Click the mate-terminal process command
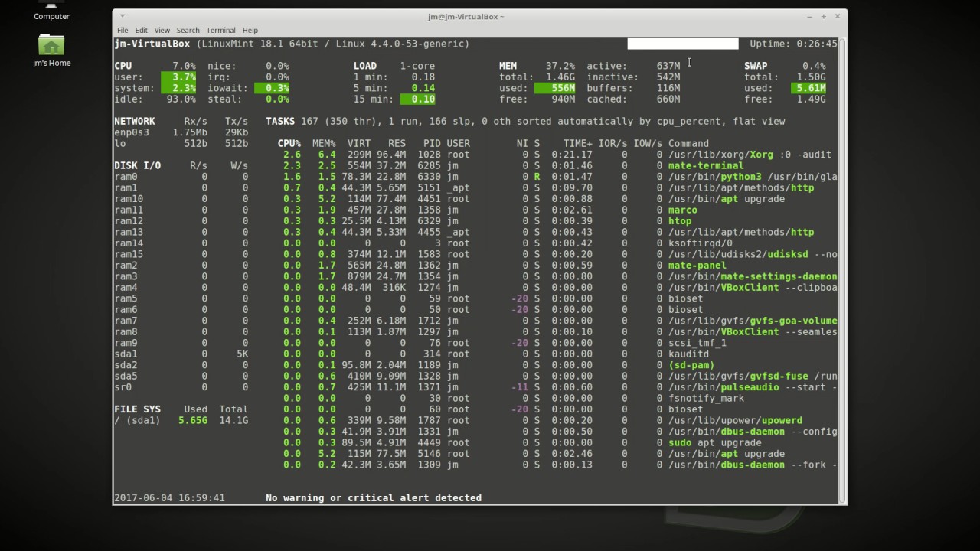The height and width of the screenshot is (551, 980). 706,165
